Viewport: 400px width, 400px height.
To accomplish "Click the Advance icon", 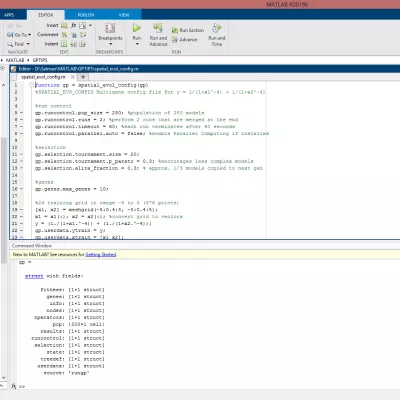I will point(175,40).
